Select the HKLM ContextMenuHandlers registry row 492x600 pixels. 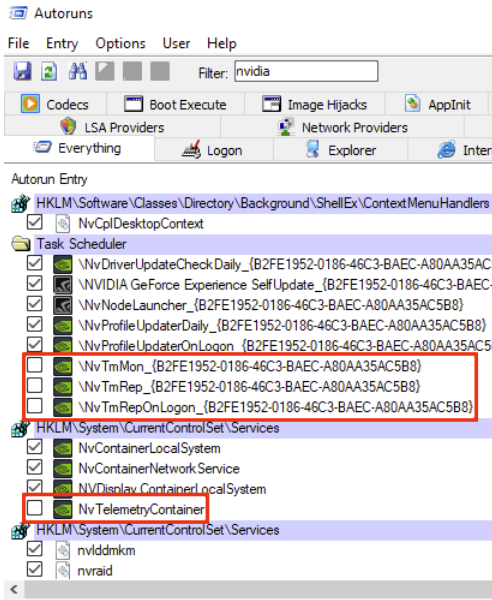pyautogui.click(x=262, y=203)
